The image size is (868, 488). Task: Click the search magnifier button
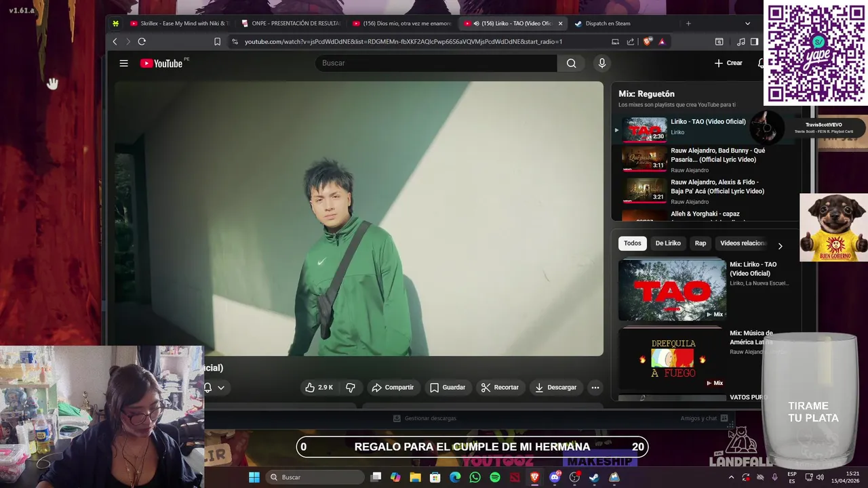click(571, 63)
